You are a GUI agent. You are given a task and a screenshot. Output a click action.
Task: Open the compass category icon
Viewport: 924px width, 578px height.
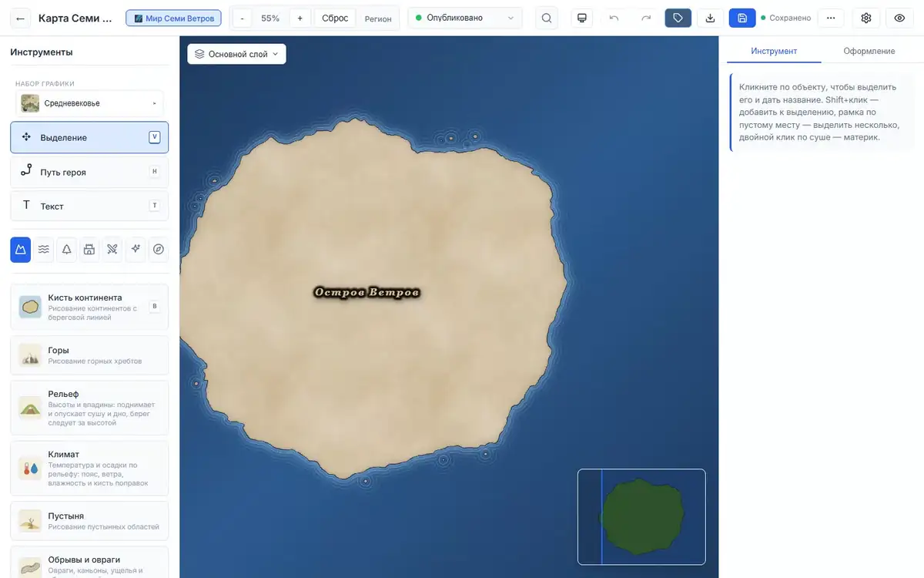pyautogui.click(x=159, y=249)
